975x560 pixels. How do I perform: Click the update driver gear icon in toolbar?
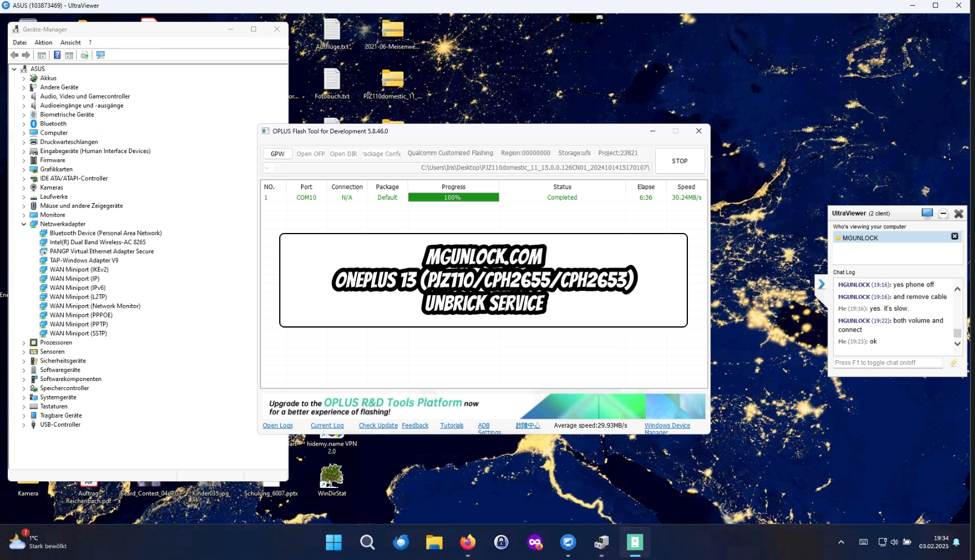[x=84, y=55]
